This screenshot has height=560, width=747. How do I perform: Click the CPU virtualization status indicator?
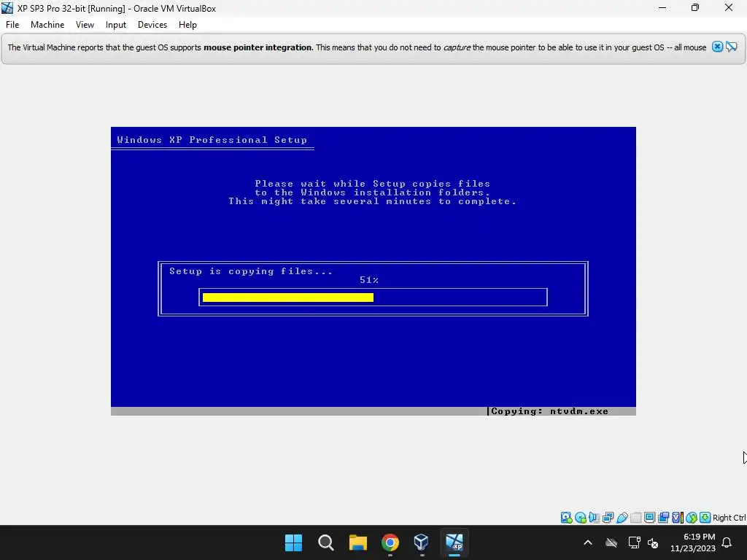(x=678, y=518)
